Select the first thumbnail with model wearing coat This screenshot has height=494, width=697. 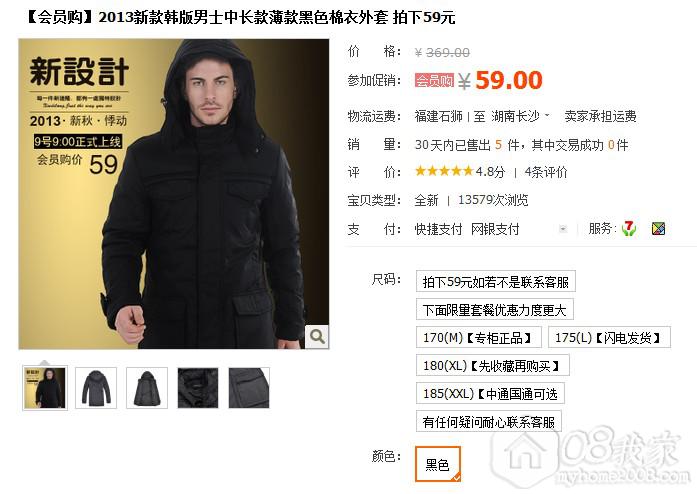pyautogui.click(x=45, y=388)
